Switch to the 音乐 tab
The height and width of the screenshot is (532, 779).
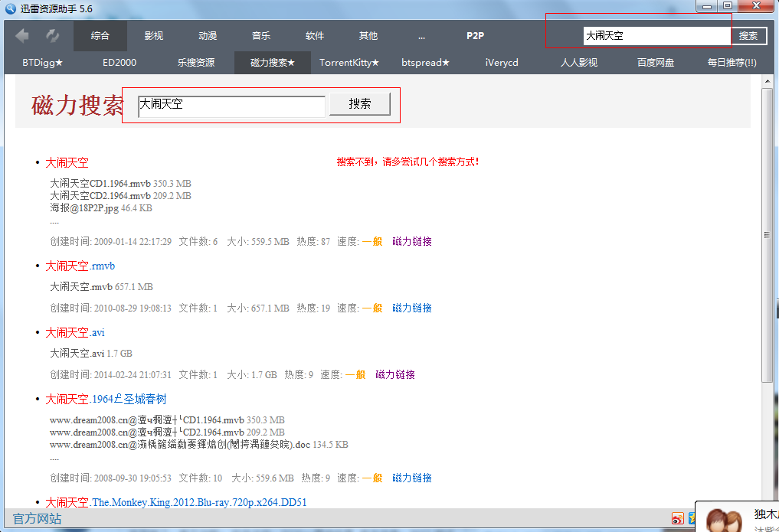pos(261,36)
